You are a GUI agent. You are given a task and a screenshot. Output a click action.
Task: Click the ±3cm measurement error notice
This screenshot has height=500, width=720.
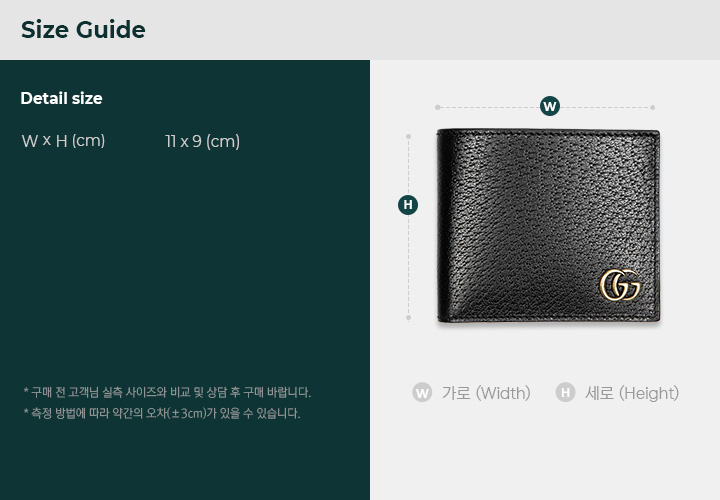coord(162,413)
